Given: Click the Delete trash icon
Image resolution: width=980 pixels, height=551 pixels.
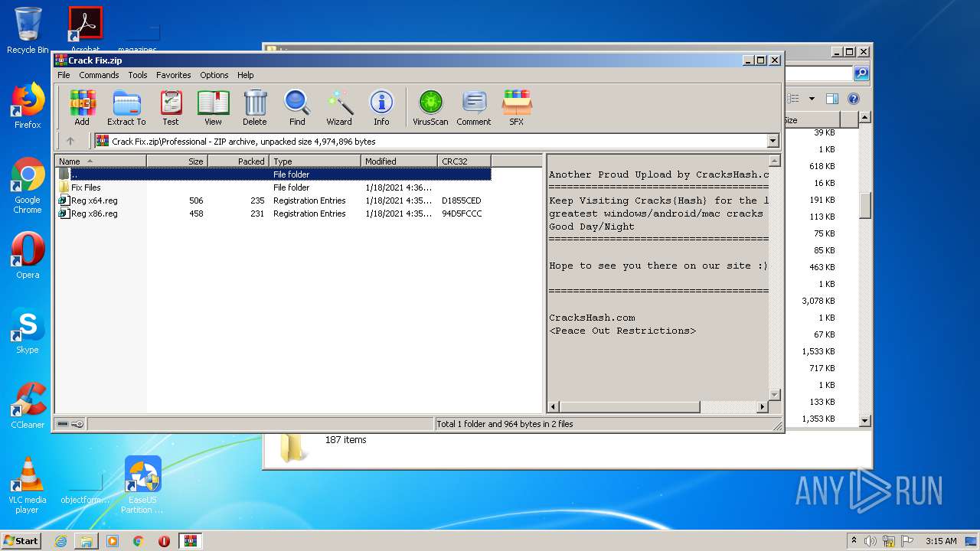Looking at the screenshot, I should coord(255,107).
